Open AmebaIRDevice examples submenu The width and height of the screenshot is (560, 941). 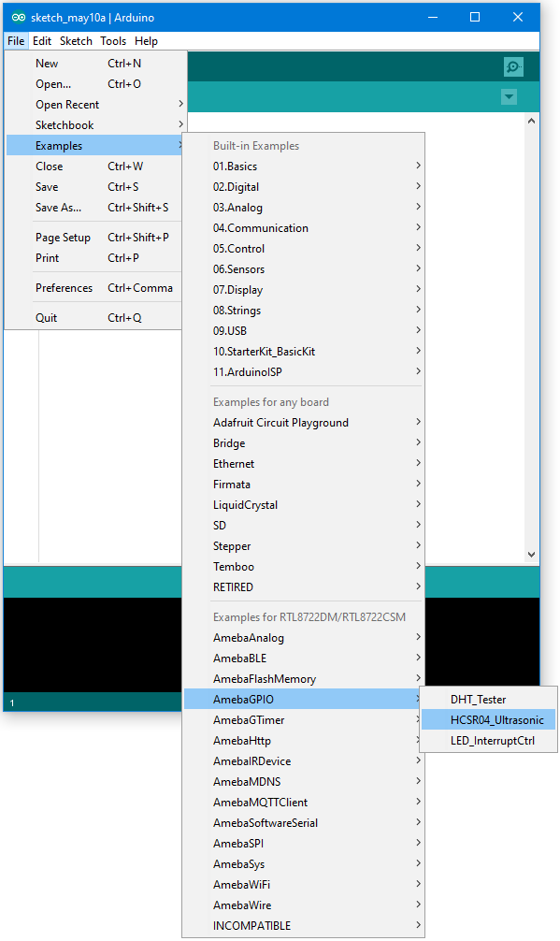click(x=304, y=761)
